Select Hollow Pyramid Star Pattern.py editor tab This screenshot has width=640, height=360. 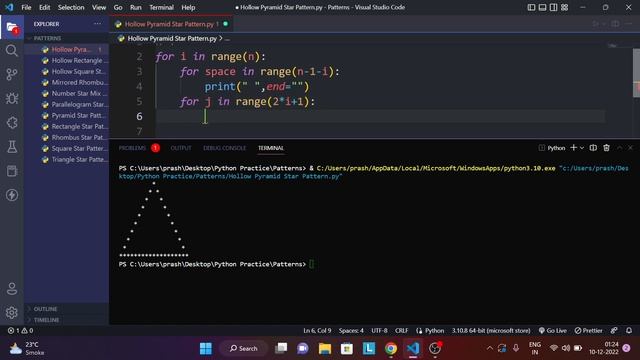(171, 24)
